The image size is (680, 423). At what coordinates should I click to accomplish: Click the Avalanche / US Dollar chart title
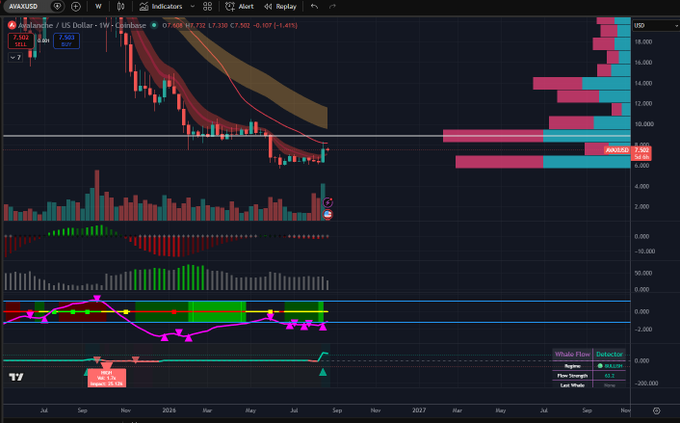coord(82,25)
